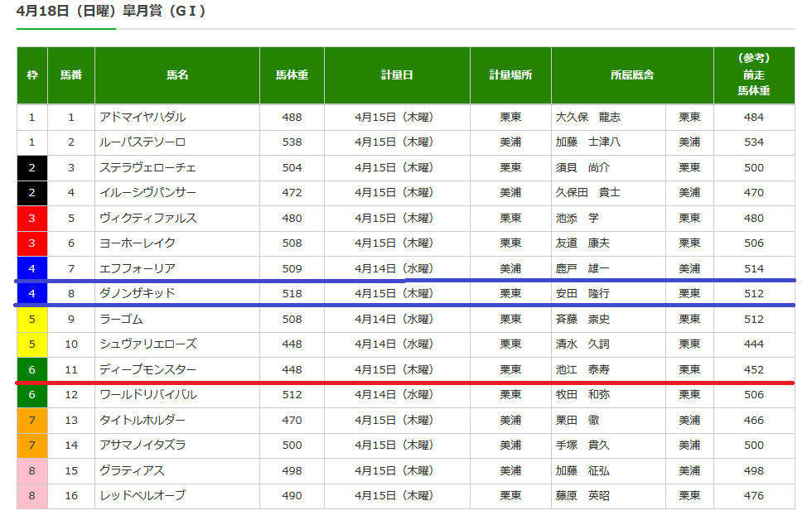Image resolution: width=812 pixels, height=520 pixels.
Task: Select horse name タイトルホルダー
Action: 143,420
